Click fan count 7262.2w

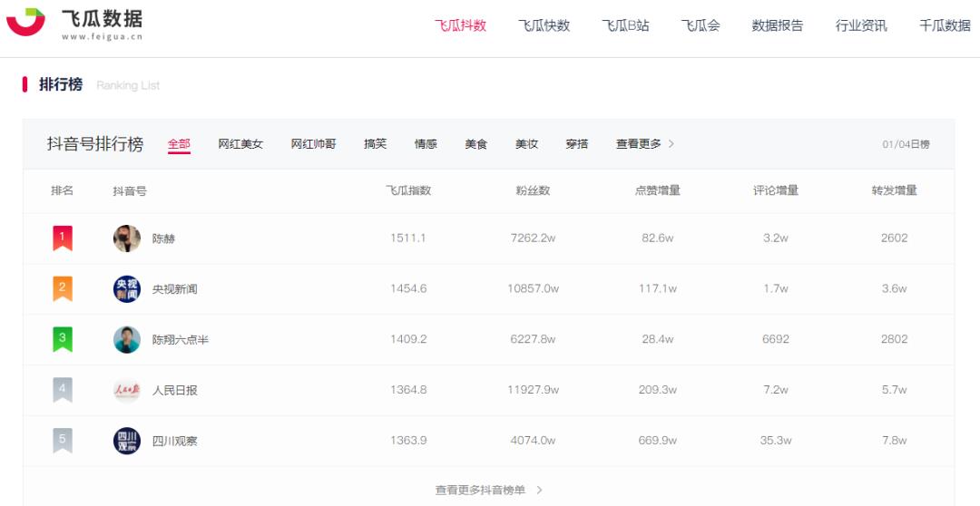(x=534, y=238)
